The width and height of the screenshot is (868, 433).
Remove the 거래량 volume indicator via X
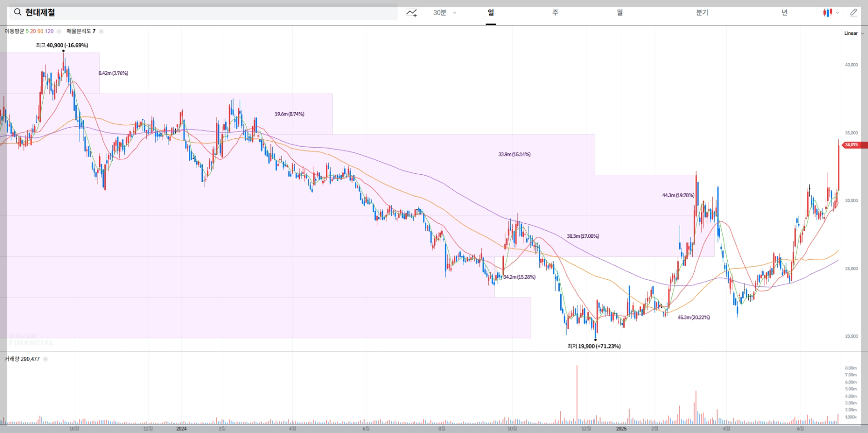(x=45, y=359)
